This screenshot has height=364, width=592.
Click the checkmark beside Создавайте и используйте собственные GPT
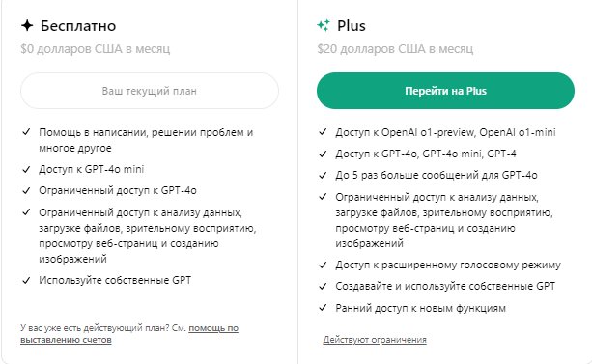click(323, 286)
